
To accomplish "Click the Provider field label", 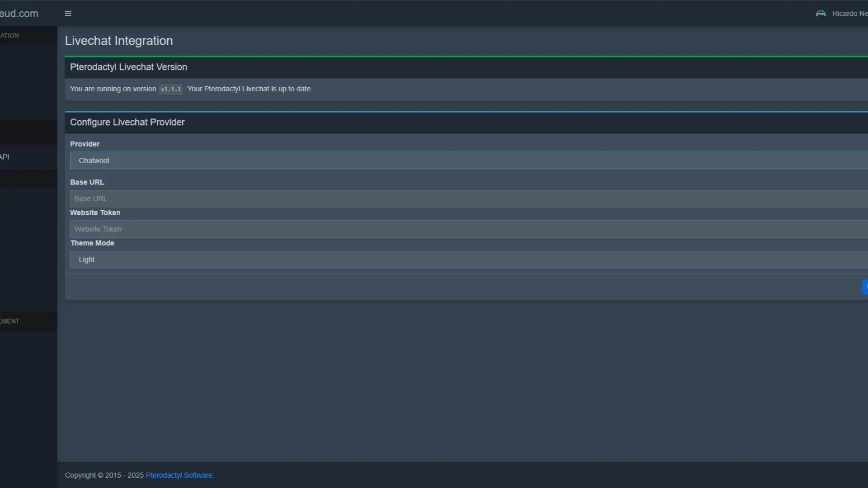I will click(x=85, y=144).
